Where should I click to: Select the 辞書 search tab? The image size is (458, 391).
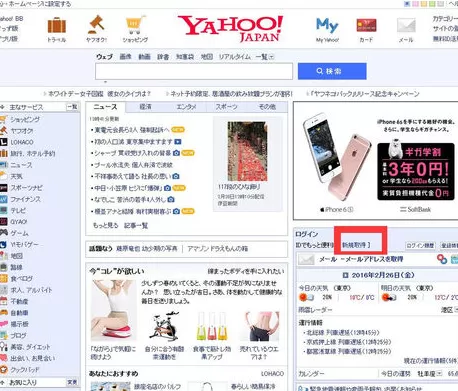pos(163,57)
